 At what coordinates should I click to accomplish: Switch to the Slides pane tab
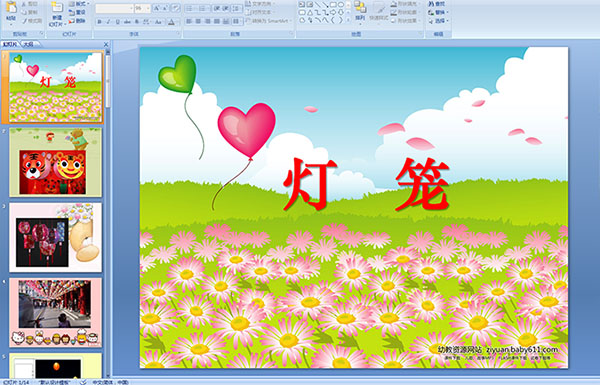click(10, 44)
